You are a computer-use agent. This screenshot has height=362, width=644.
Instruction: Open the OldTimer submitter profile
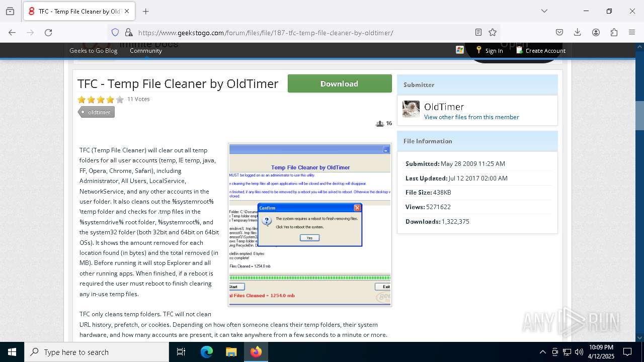coord(444,107)
